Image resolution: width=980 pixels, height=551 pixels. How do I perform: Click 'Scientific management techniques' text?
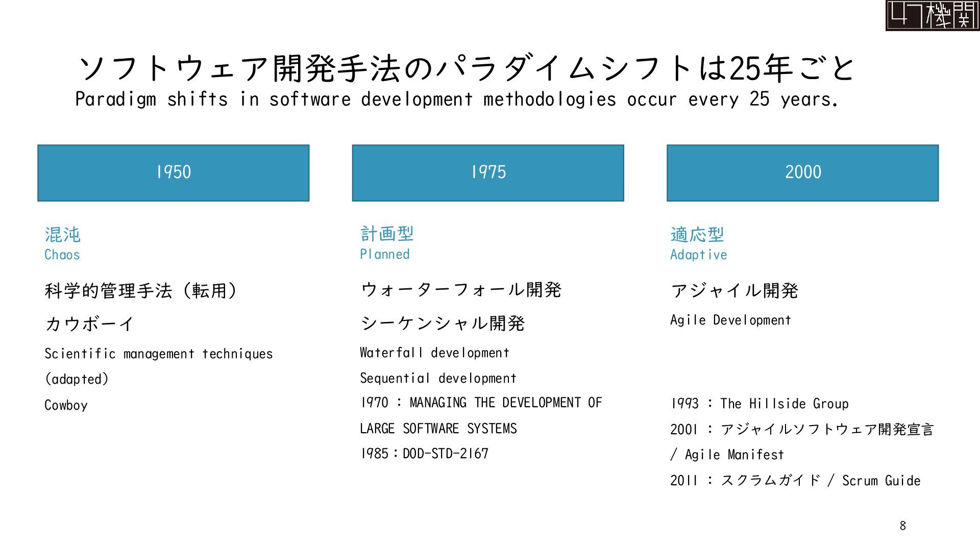159,354
